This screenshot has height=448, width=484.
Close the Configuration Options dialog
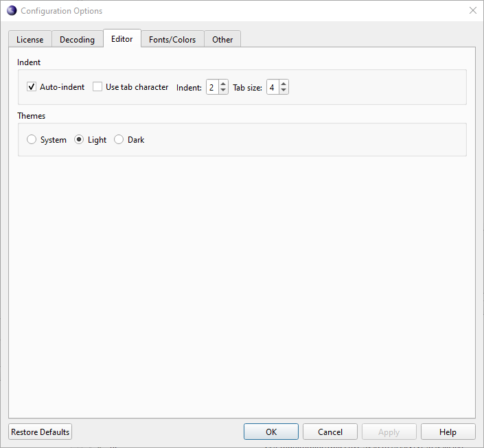point(472,10)
